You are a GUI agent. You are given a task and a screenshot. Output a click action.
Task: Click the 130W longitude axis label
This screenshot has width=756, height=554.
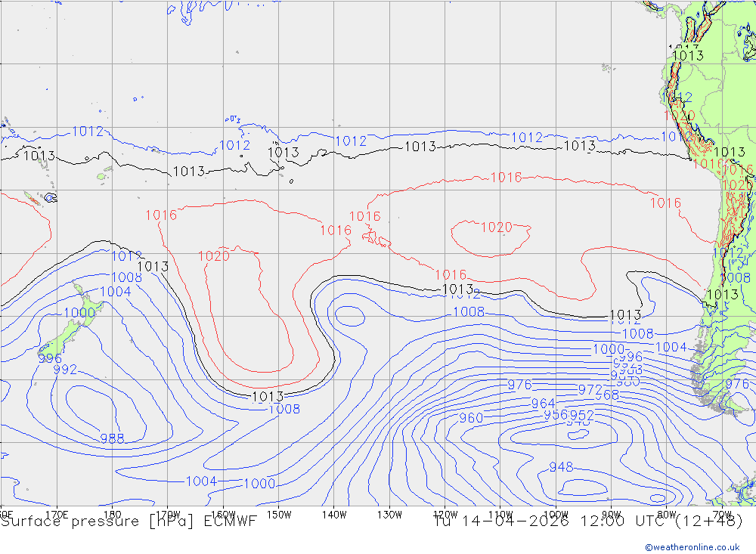pos(389,515)
